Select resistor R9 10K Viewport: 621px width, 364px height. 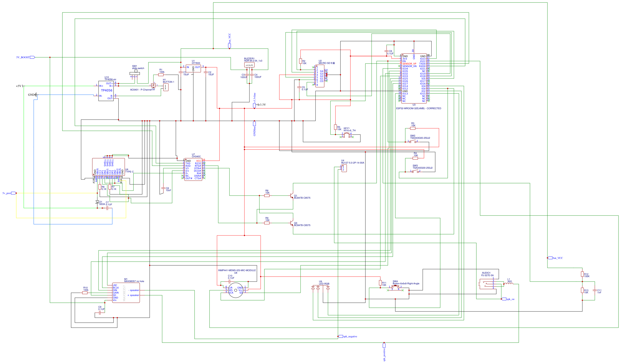click(267, 223)
